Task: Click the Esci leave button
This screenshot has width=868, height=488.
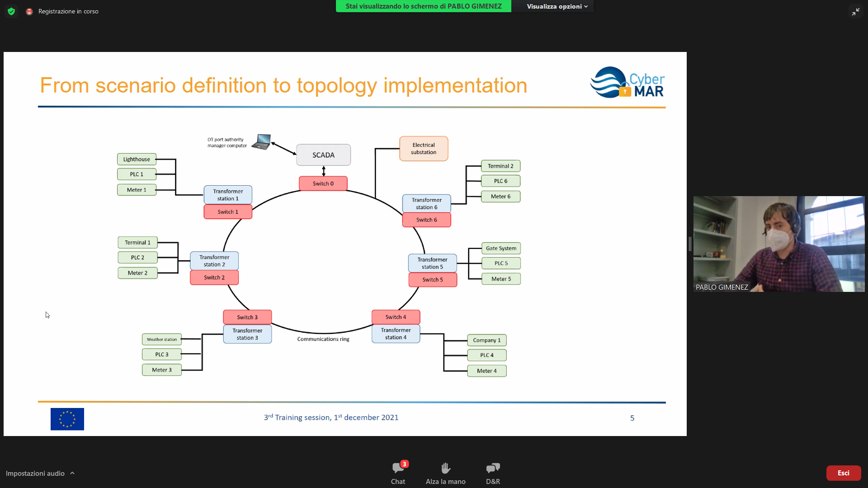Action: pos(843,473)
